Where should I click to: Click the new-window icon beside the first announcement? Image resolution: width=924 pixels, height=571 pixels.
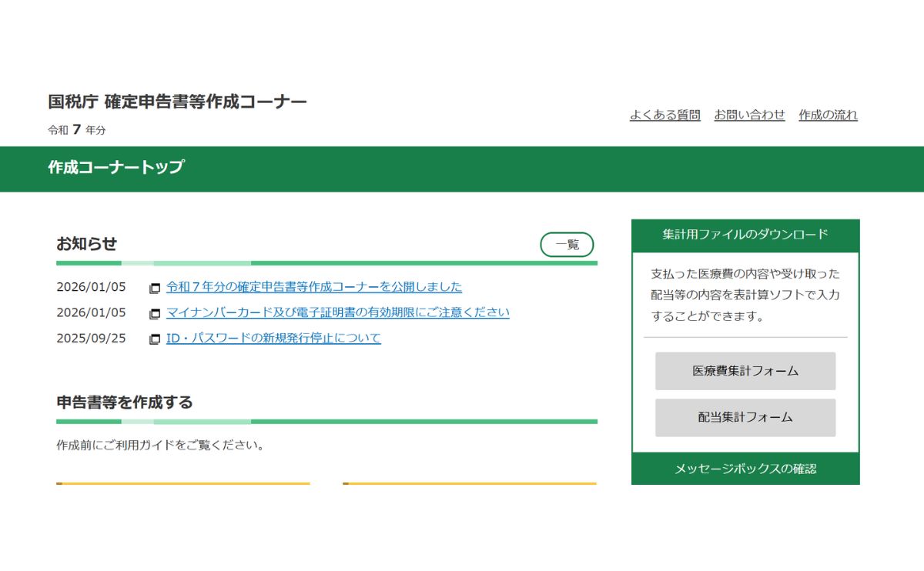pos(156,286)
